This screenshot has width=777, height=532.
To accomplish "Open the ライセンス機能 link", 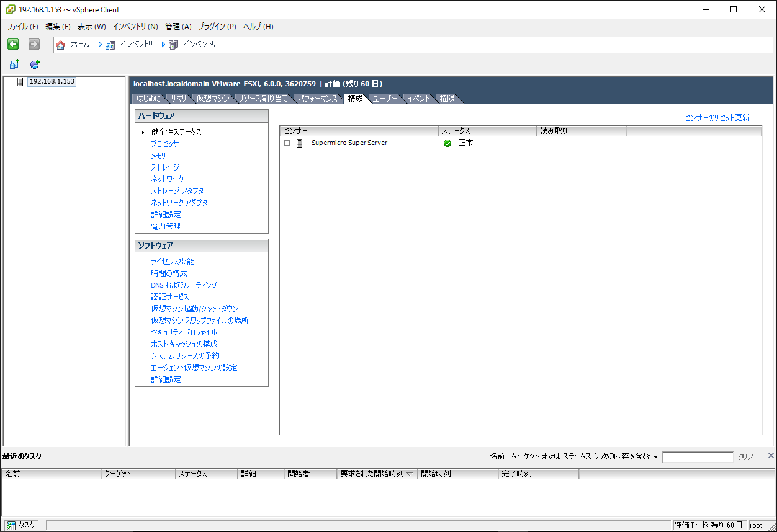I will click(173, 262).
